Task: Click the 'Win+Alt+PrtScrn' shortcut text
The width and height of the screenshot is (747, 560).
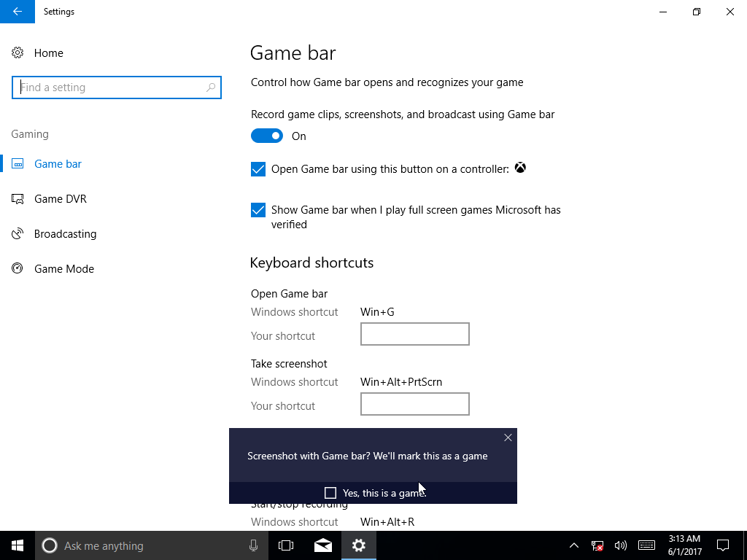Action: tap(401, 382)
